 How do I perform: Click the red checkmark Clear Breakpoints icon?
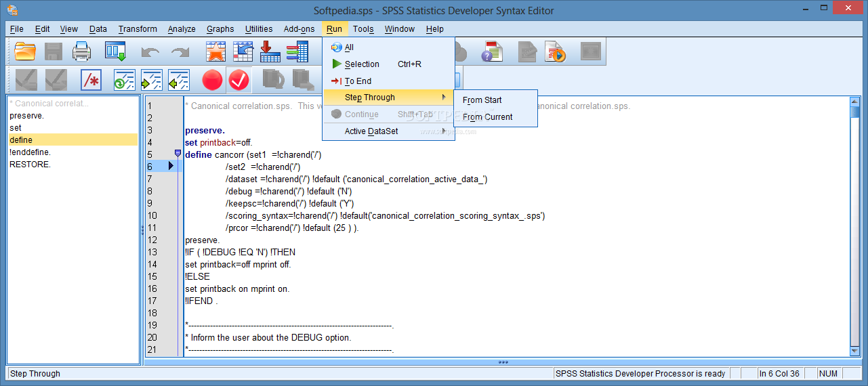(x=239, y=80)
